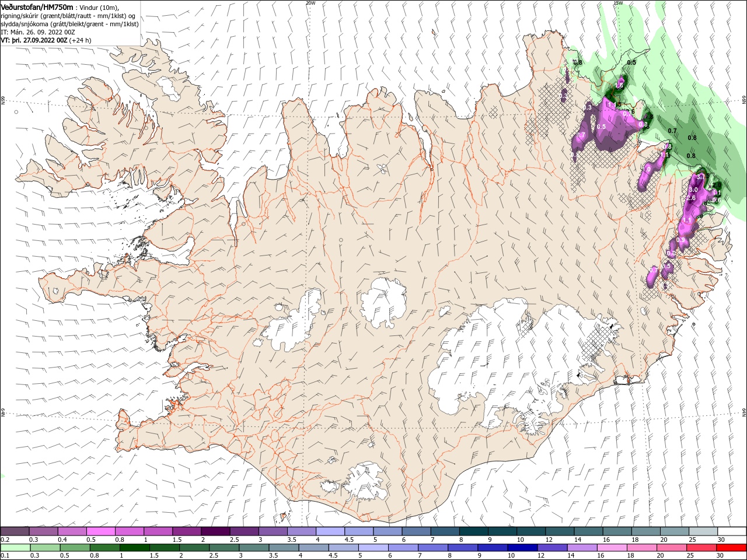The image size is (747, 560).
Task: Pick snow-scale swatch between 1 and 1.5
Action: (158, 531)
